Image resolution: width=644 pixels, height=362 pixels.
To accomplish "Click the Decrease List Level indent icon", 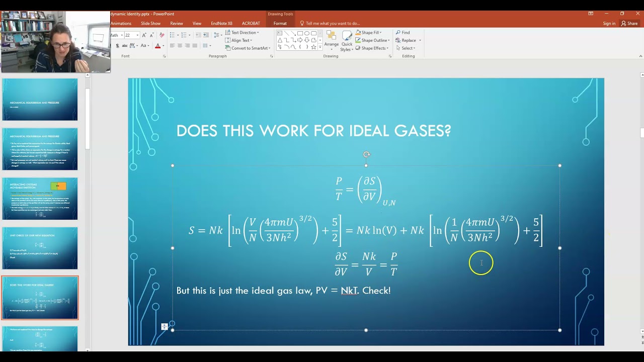I will click(198, 35).
